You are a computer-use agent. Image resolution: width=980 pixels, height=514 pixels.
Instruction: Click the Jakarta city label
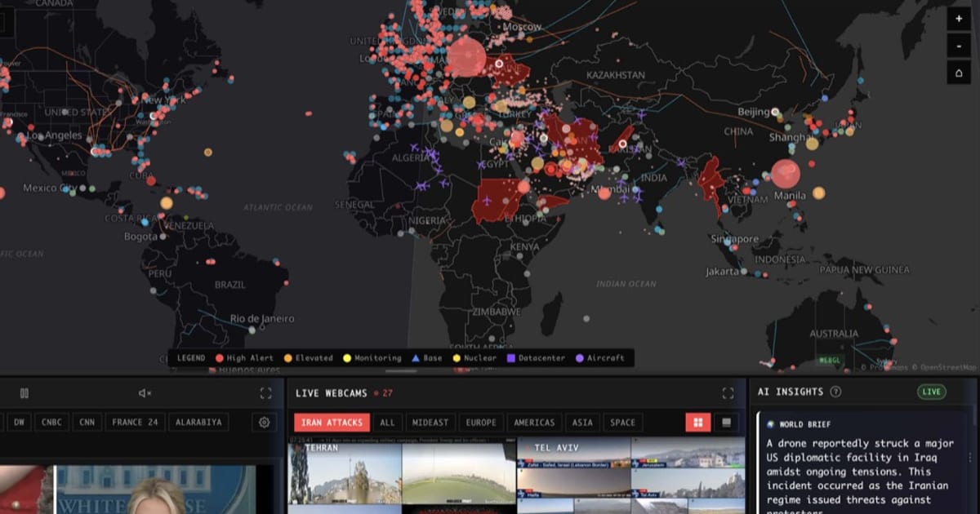coord(723,271)
